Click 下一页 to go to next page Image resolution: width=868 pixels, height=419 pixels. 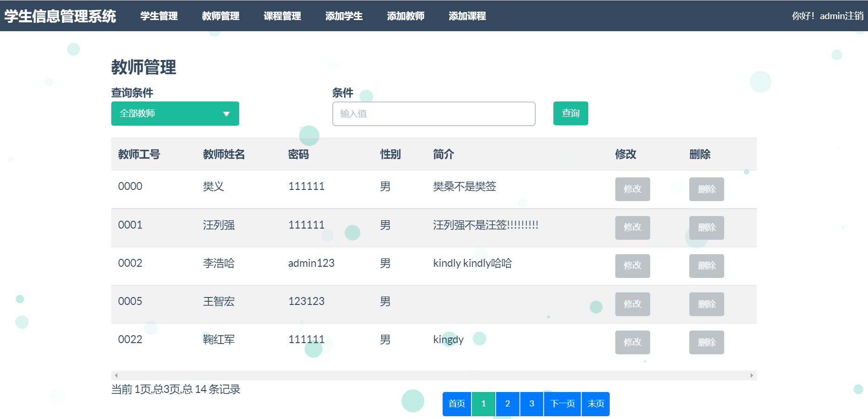[x=562, y=404]
